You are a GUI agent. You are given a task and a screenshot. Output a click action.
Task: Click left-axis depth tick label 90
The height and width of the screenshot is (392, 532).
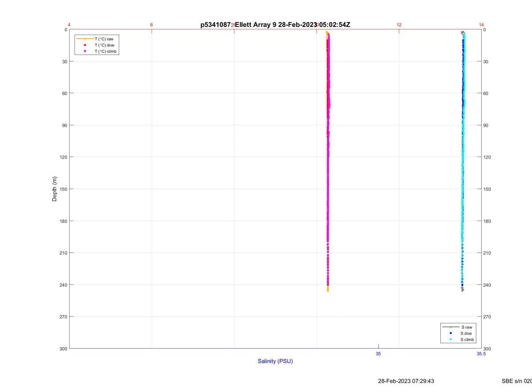[64, 125]
